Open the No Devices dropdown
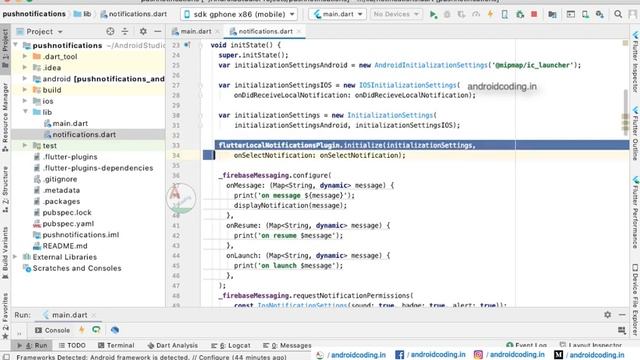This screenshot has width=640, height=360. point(396,14)
